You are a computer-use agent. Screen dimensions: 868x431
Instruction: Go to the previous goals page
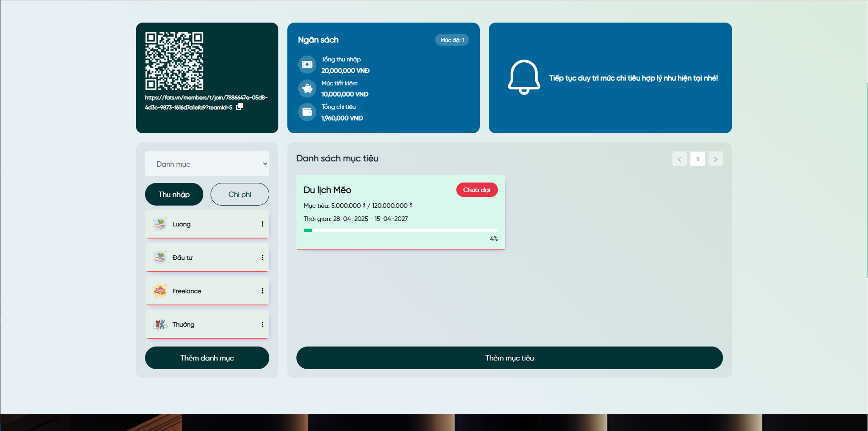pyautogui.click(x=679, y=159)
